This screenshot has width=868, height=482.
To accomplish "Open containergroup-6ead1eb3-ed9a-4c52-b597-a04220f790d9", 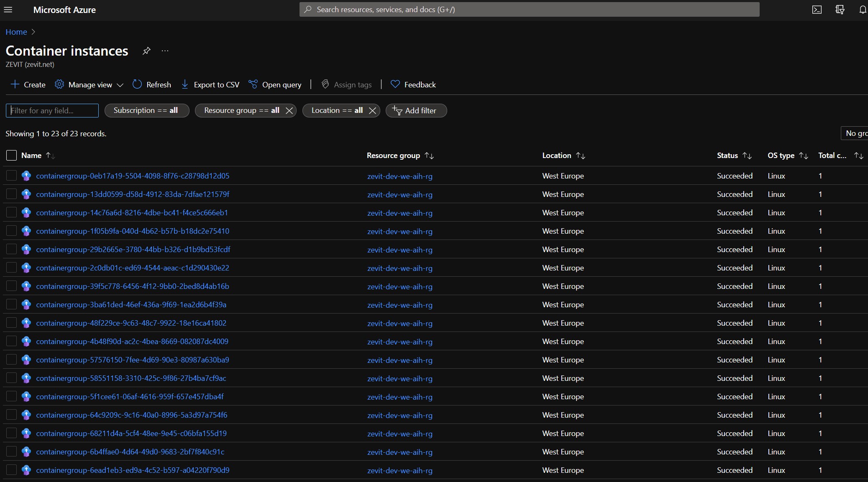I will click(133, 470).
